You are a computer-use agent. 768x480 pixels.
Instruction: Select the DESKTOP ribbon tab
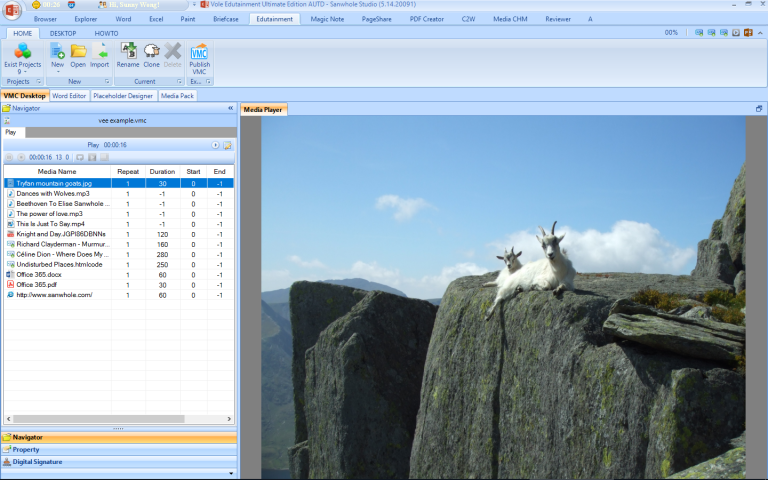tap(63, 33)
